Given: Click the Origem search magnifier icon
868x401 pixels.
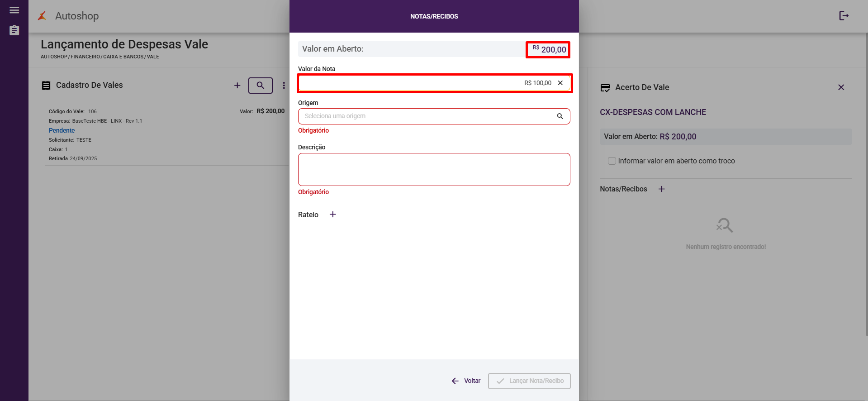Looking at the screenshot, I should [560, 116].
